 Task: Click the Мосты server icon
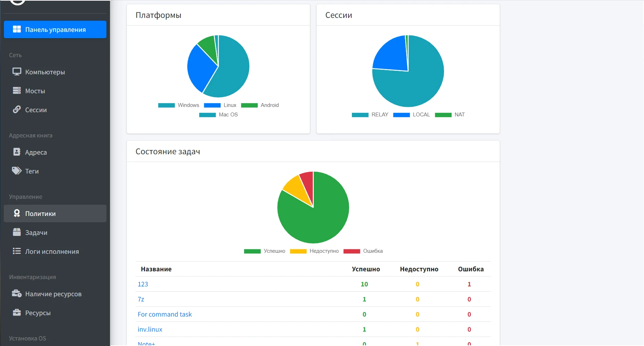tap(17, 90)
